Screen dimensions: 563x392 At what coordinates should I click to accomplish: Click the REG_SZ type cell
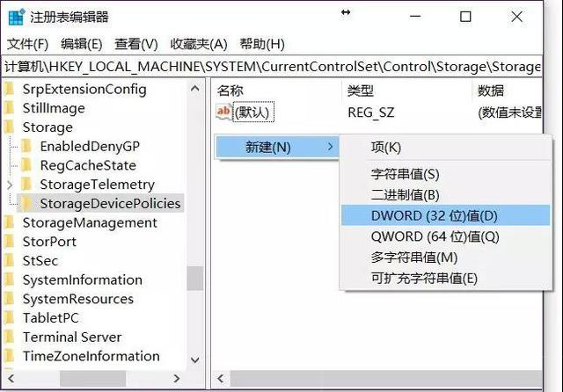click(371, 113)
